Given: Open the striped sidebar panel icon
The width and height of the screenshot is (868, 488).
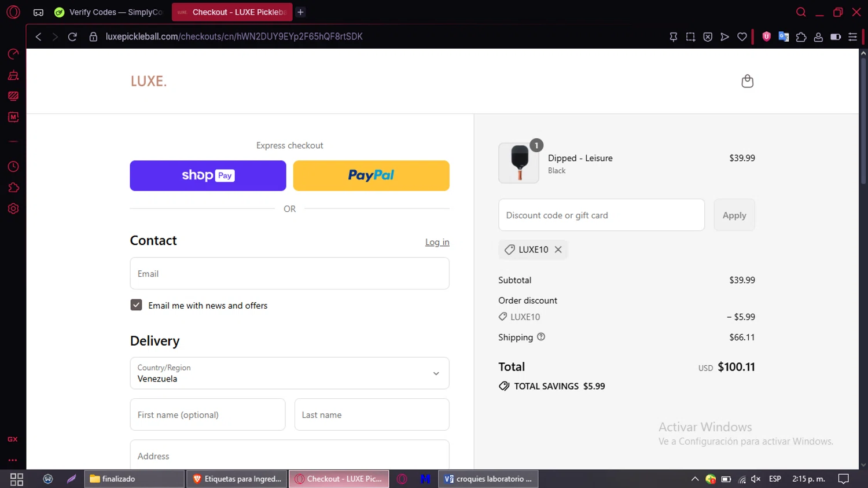Looking at the screenshot, I should [x=13, y=96].
